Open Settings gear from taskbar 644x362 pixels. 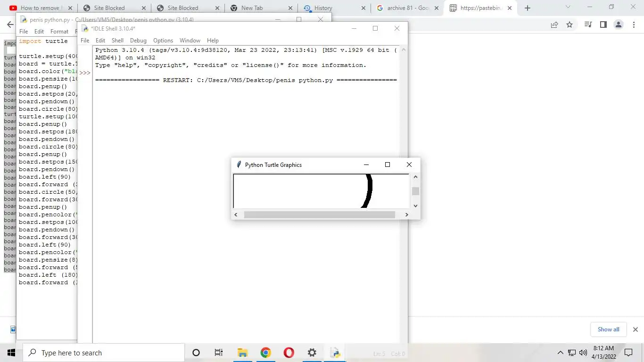coord(312,353)
